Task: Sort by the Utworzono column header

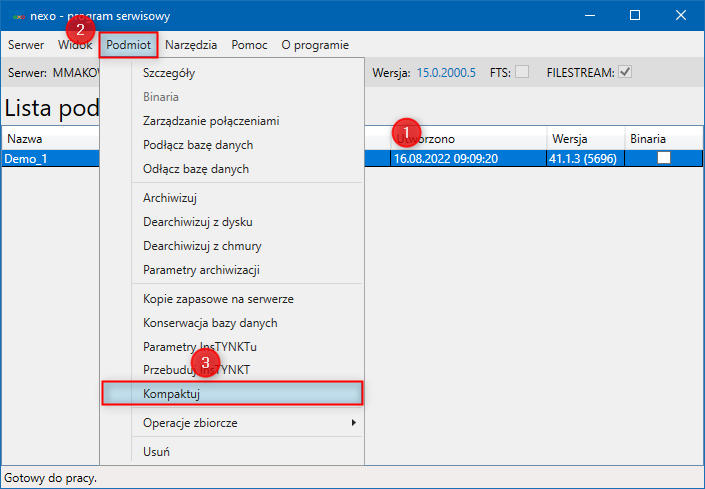Action: coord(469,139)
